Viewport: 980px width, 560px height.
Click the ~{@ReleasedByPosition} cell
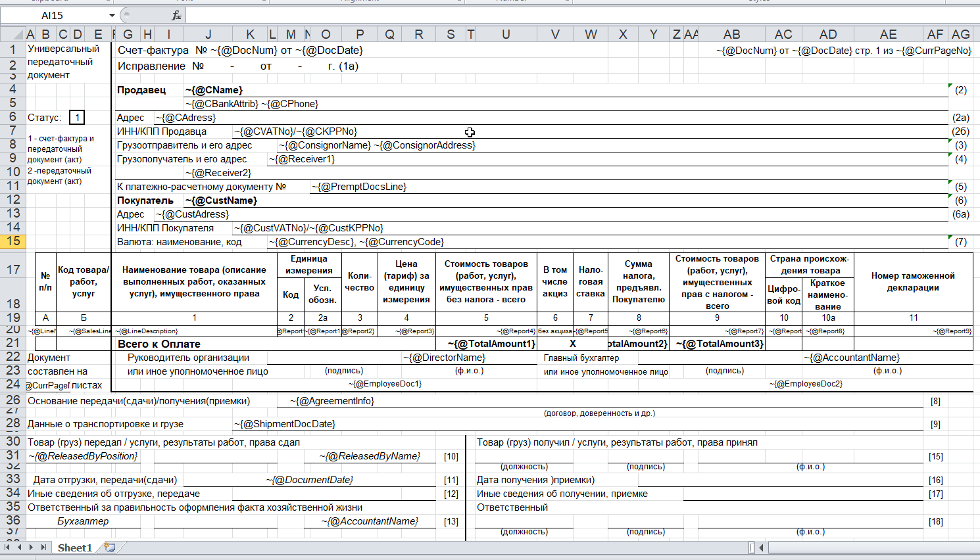[x=82, y=456]
